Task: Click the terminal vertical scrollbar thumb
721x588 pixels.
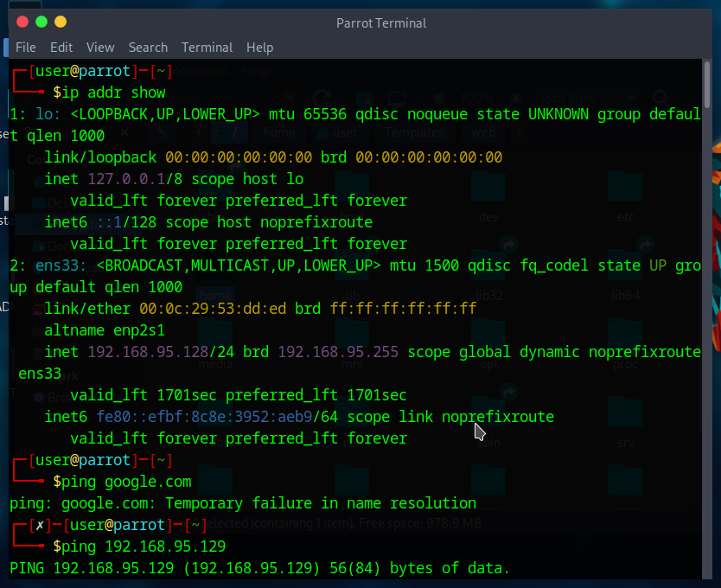Action: pyautogui.click(x=707, y=85)
